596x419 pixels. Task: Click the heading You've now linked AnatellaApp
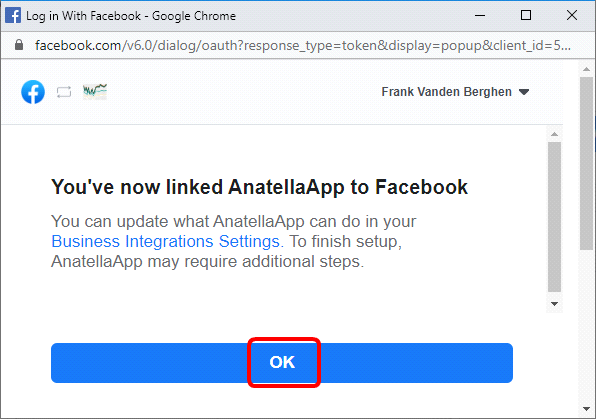(259, 187)
